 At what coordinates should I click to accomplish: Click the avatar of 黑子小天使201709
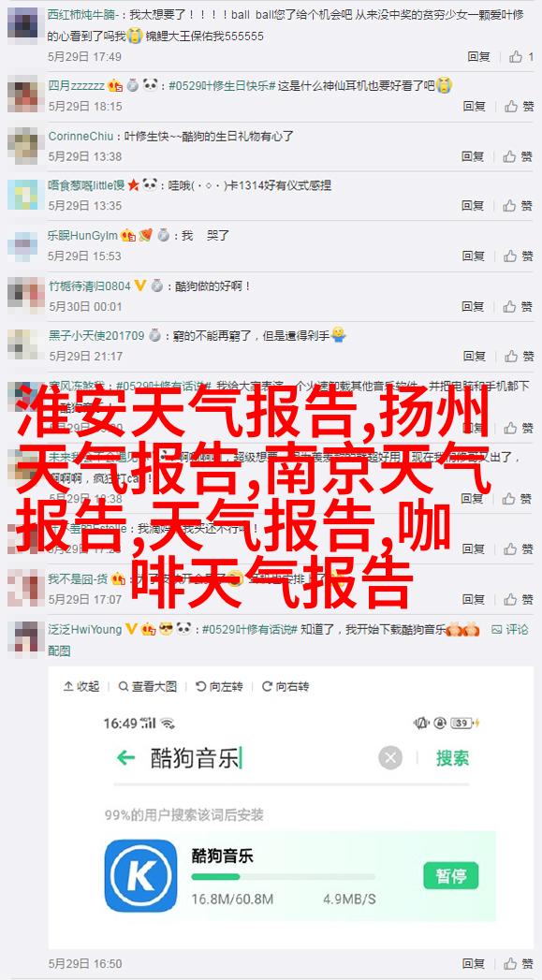coord(23,344)
